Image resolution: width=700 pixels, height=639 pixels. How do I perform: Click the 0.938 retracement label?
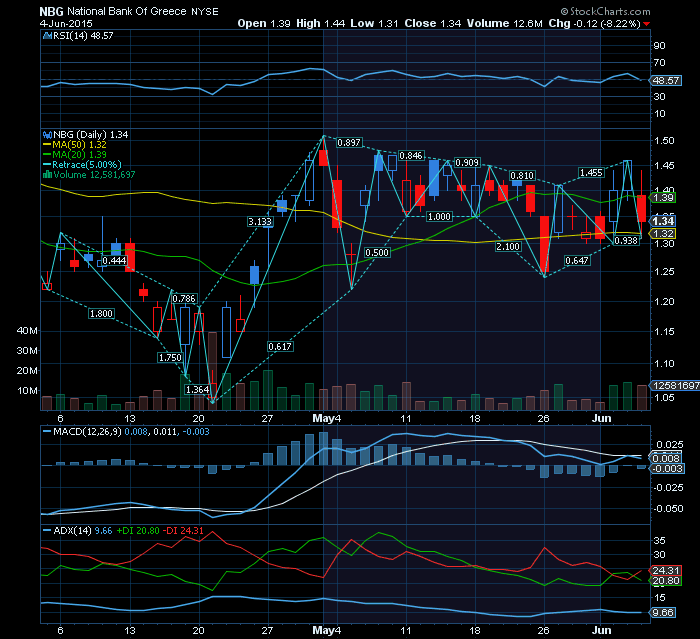click(x=626, y=241)
